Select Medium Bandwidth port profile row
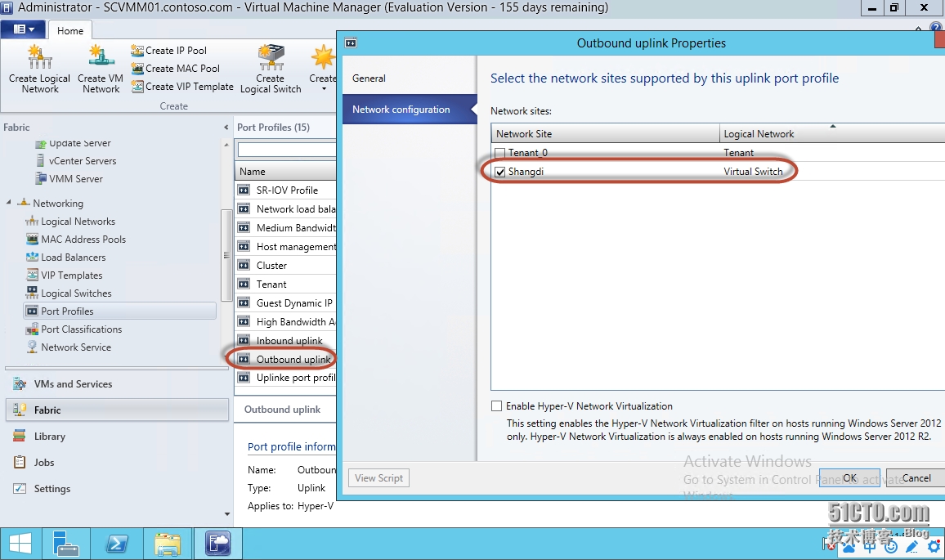 pos(285,228)
